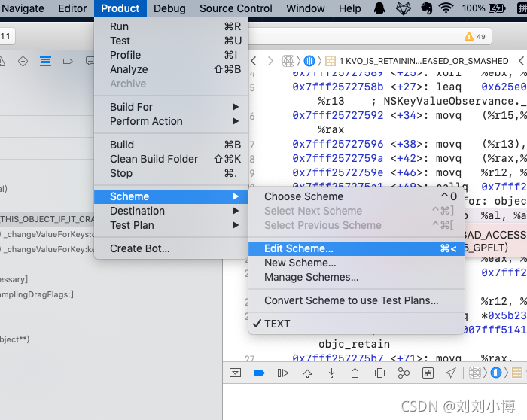
Task: Open Debug Memory Graph icon
Action: pos(404,373)
